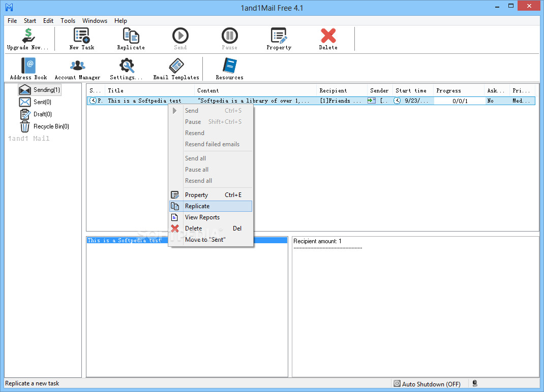Choose Send all in context menu
Viewport: 544px width, 392px height.
pyautogui.click(x=210, y=158)
